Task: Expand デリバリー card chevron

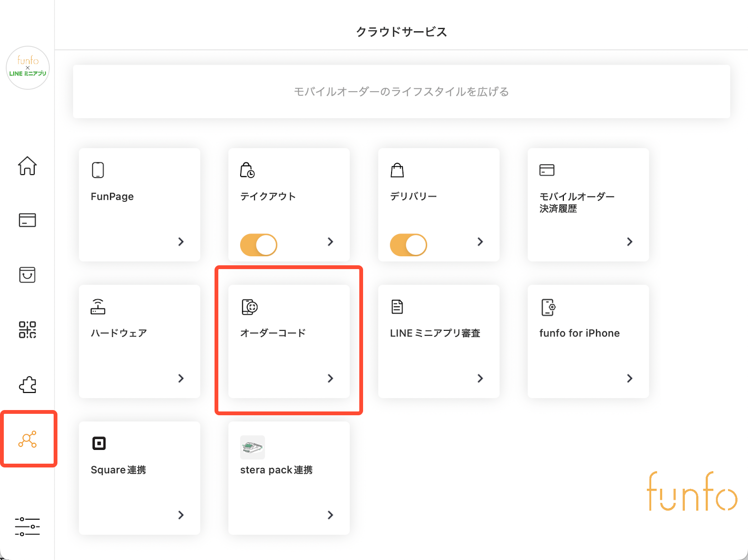Action: 480,242
